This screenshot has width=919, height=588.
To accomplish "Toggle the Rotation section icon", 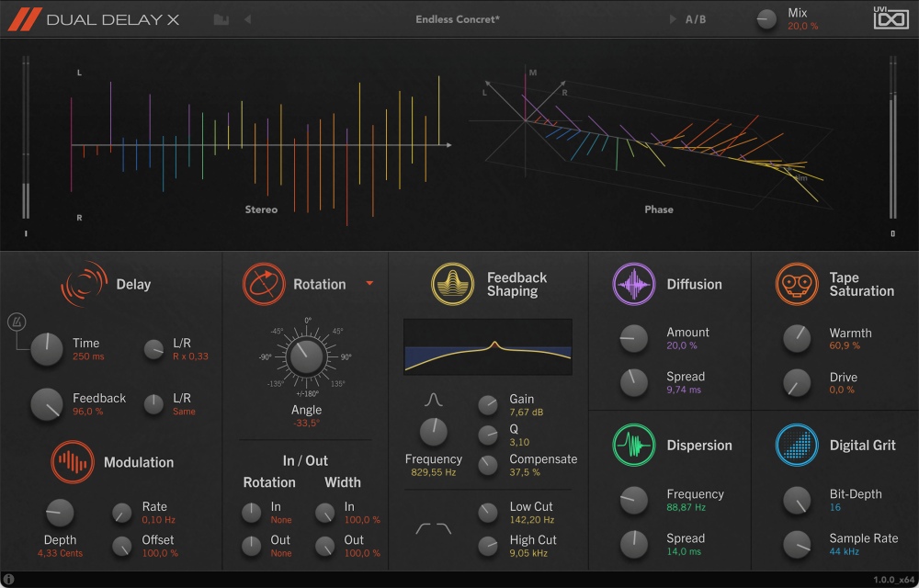I will pyautogui.click(x=264, y=284).
